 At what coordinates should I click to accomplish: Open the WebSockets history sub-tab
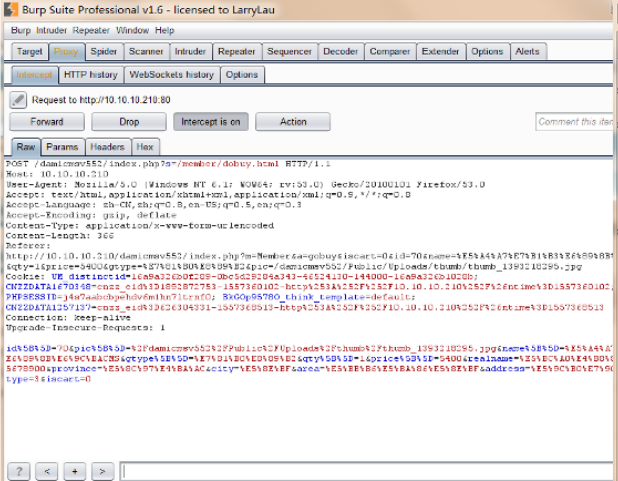coord(172,75)
